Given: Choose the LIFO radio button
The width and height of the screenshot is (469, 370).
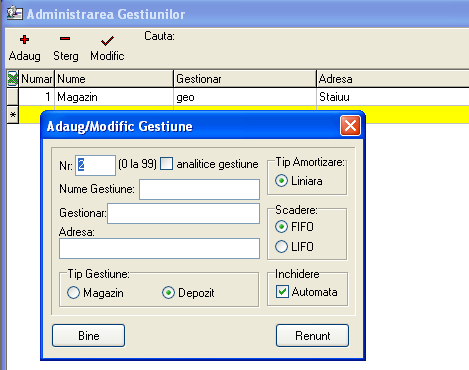Looking at the screenshot, I should pos(281,247).
